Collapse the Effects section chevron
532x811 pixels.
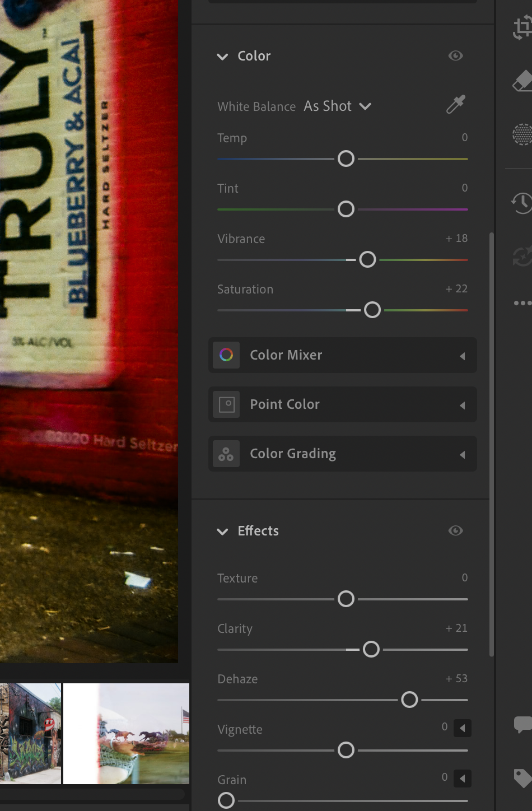coord(222,532)
